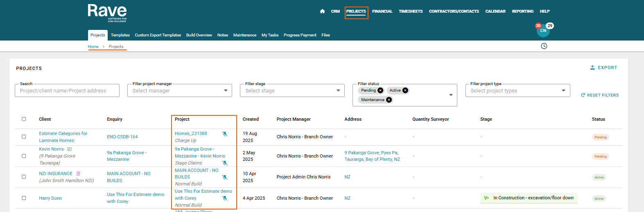Open TIMESHEETS menu
The width and height of the screenshot is (644, 212).
pos(411,11)
